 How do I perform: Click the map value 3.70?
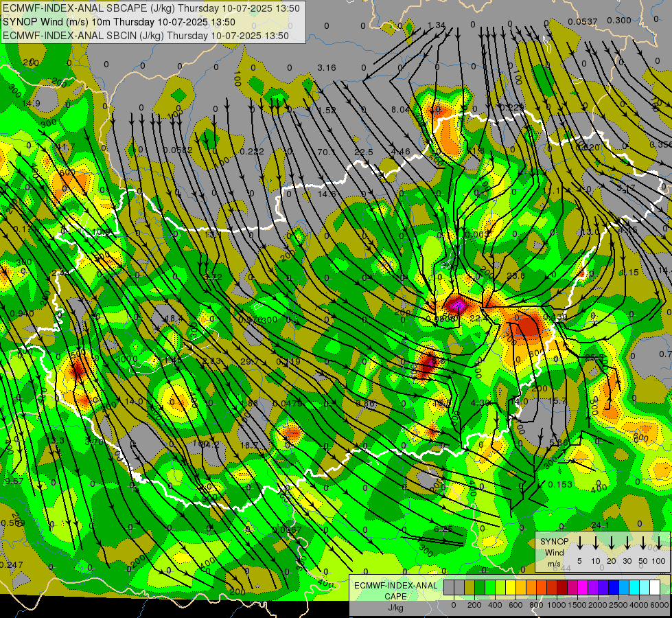coord(94,442)
